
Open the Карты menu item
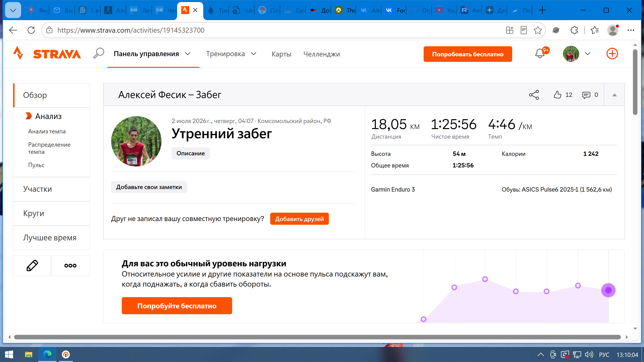(281, 54)
